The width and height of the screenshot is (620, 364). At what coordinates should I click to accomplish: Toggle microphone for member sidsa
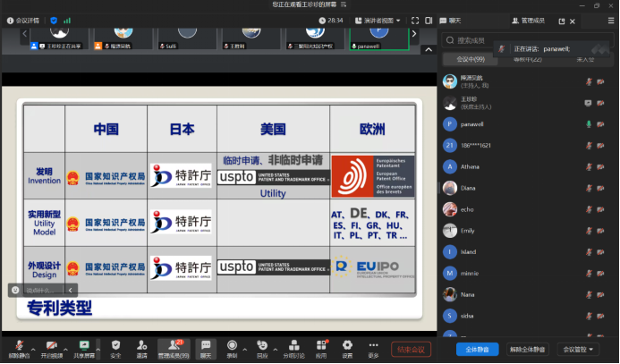click(x=589, y=317)
